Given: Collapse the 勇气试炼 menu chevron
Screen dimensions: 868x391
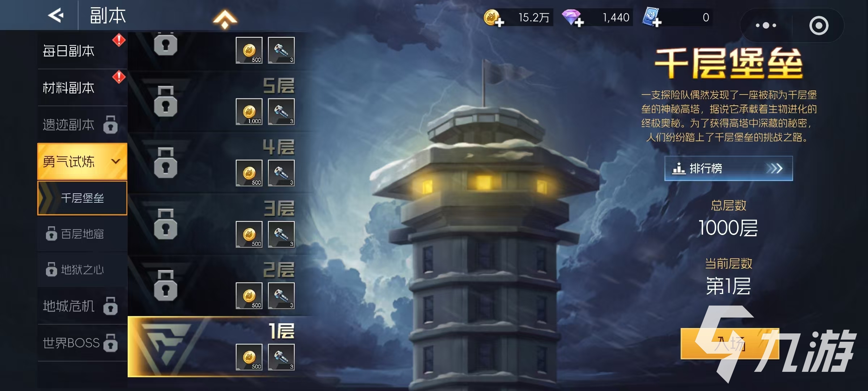Looking at the screenshot, I should tap(116, 161).
